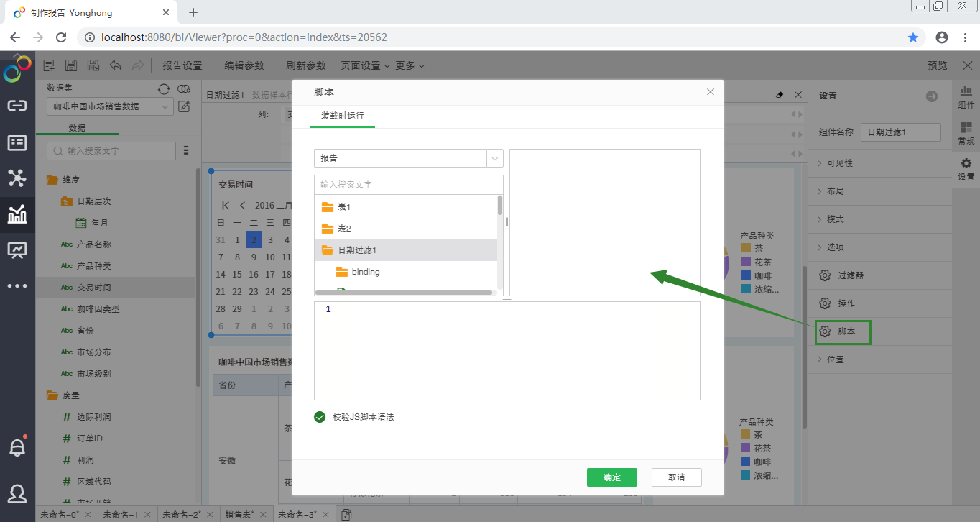Click the edit dataset pencil icon
This screenshot has width=980, height=522.
pyautogui.click(x=184, y=106)
